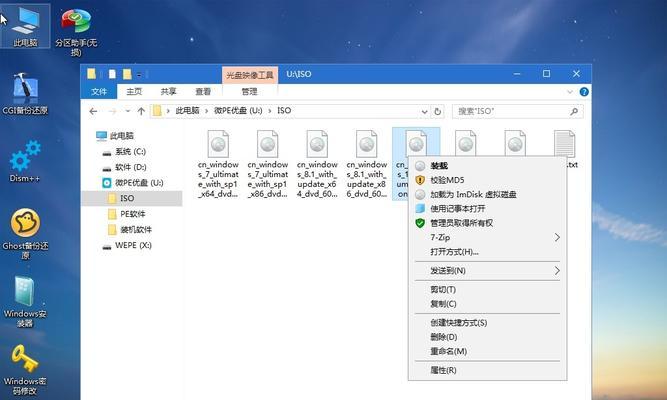667x400 pixels.
Task: Click the search box labeled 搜索"ISO"
Action: click(x=515, y=111)
